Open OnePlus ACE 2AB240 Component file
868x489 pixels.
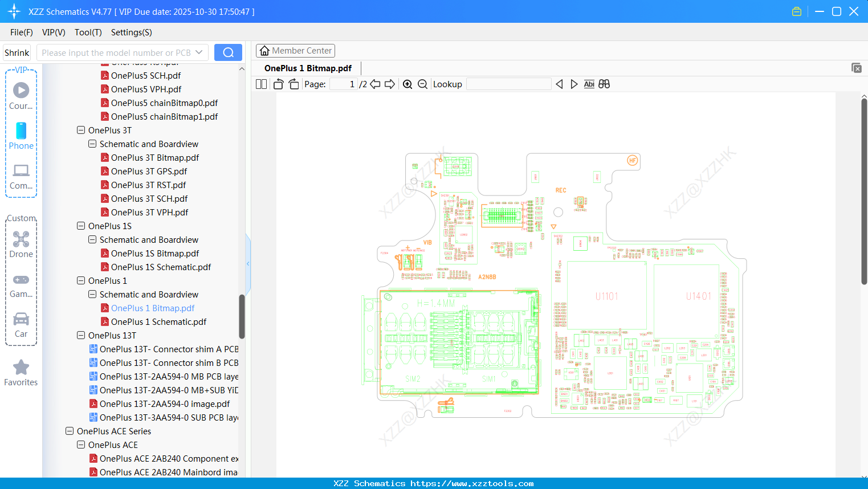(x=169, y=458)
